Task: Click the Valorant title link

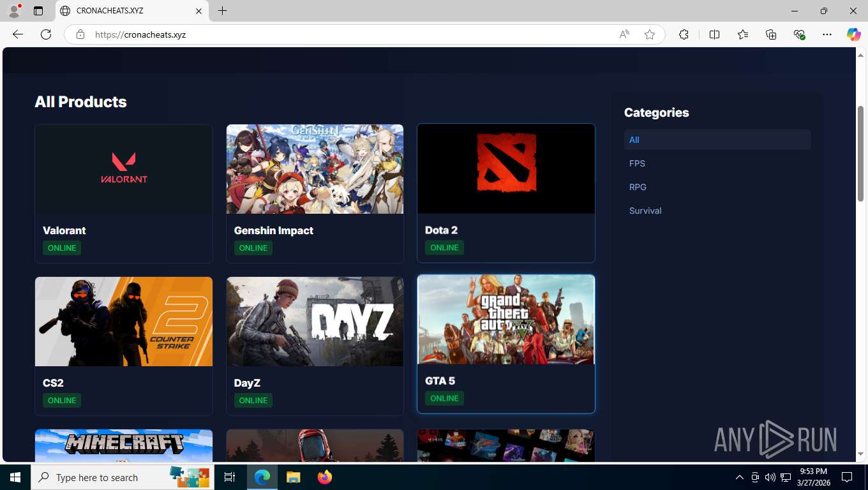Action: pos(64,230)
